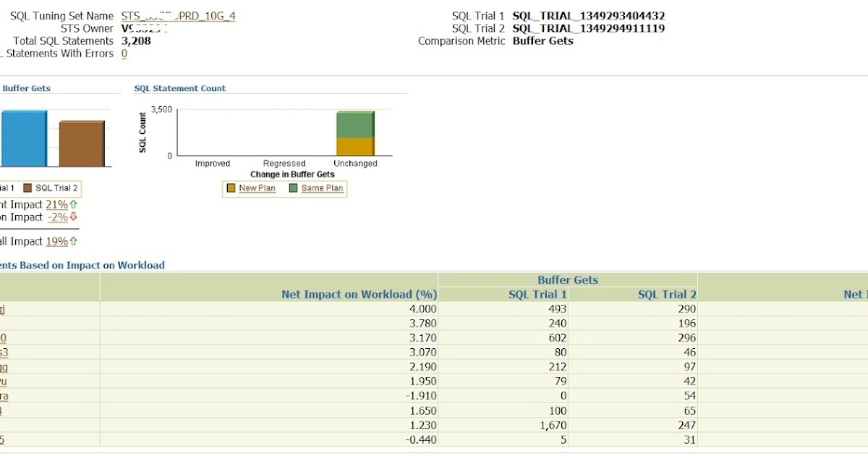Click the SQL Trial 2 value 196
This screenshot has width=868, height=456.
click(686, 324)
